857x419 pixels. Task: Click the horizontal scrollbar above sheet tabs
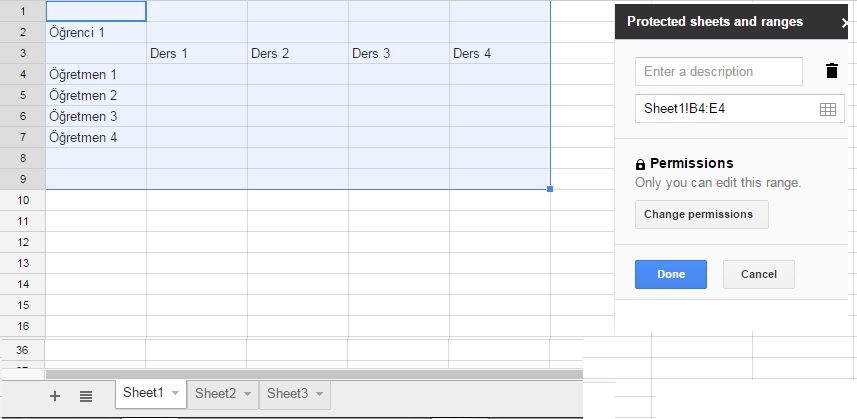314,374
